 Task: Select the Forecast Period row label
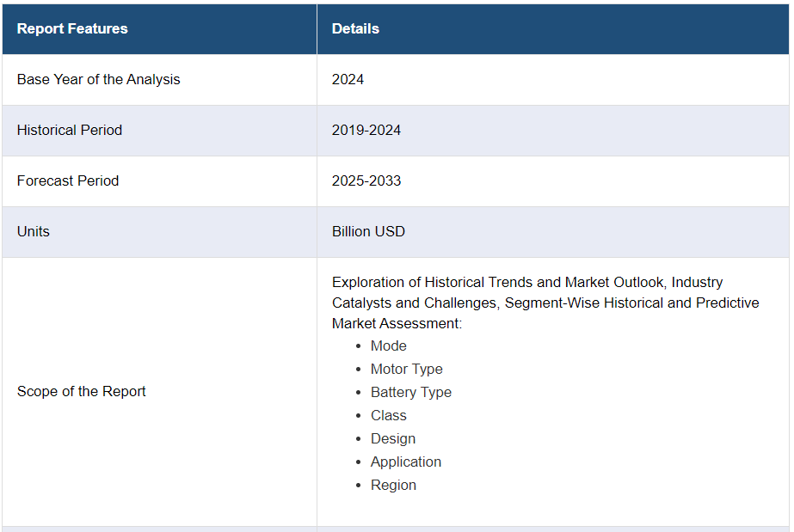(68, 180)
